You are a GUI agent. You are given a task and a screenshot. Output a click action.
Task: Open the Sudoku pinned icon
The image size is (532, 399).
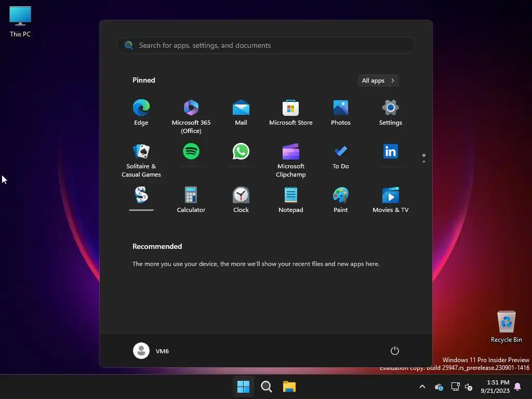[x=141, y=195]
